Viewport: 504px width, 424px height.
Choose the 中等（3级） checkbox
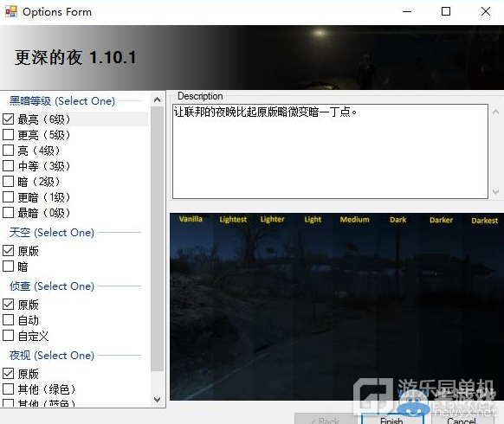tap(8, 166)
